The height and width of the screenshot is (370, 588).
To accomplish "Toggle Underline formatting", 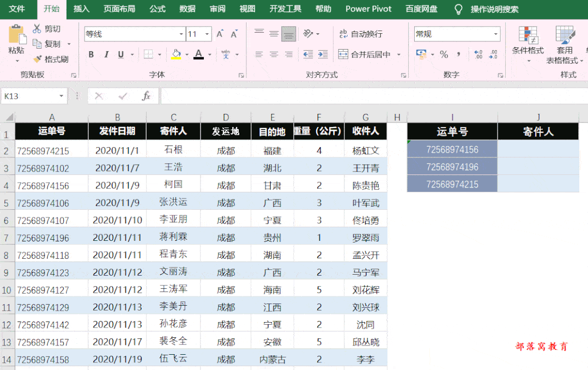I will (x=121, y=54).
